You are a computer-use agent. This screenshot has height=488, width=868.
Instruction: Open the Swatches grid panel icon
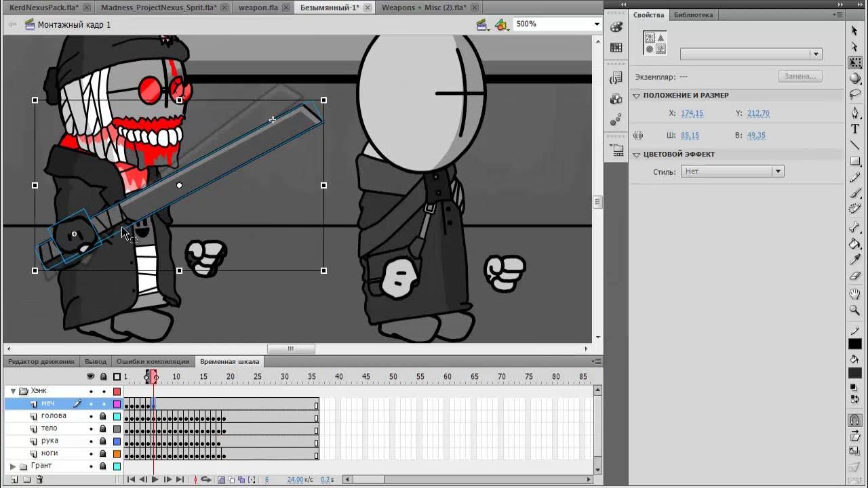coord(616,47)
